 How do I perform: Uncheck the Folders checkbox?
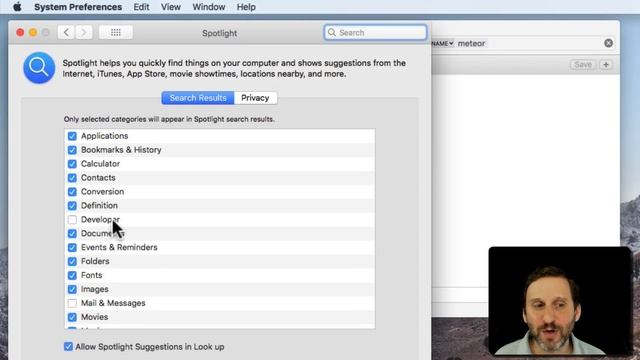click(72, 261)
